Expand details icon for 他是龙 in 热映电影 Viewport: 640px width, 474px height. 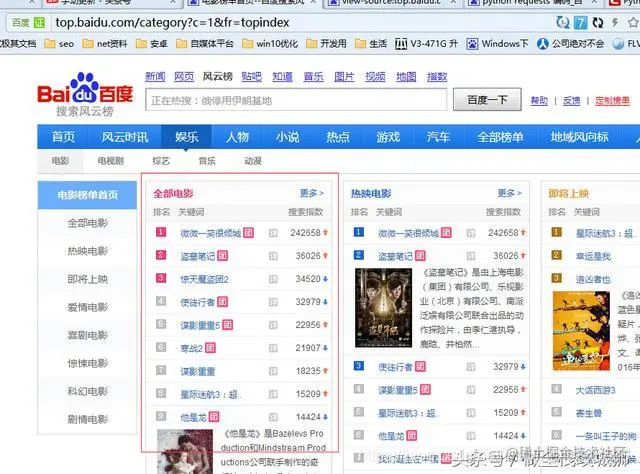click(x=471, y=436)
